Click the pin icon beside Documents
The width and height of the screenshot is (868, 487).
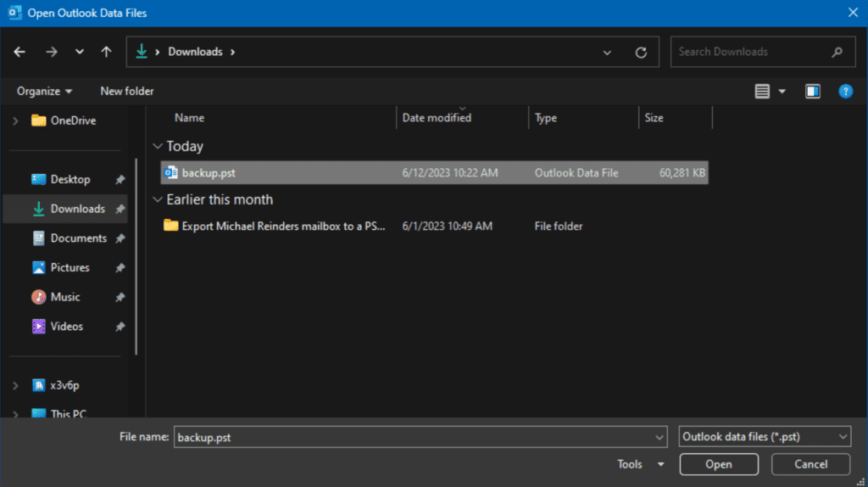coord(120,238)
